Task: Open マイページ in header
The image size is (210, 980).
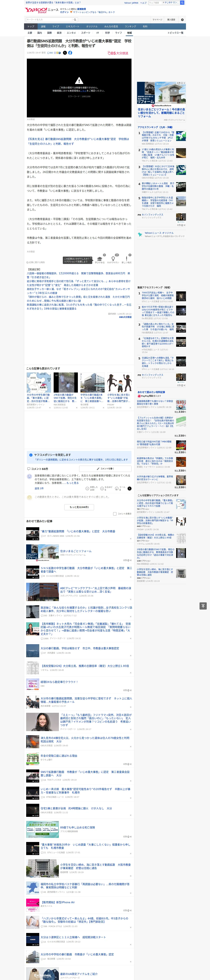Action: [157, 19]
